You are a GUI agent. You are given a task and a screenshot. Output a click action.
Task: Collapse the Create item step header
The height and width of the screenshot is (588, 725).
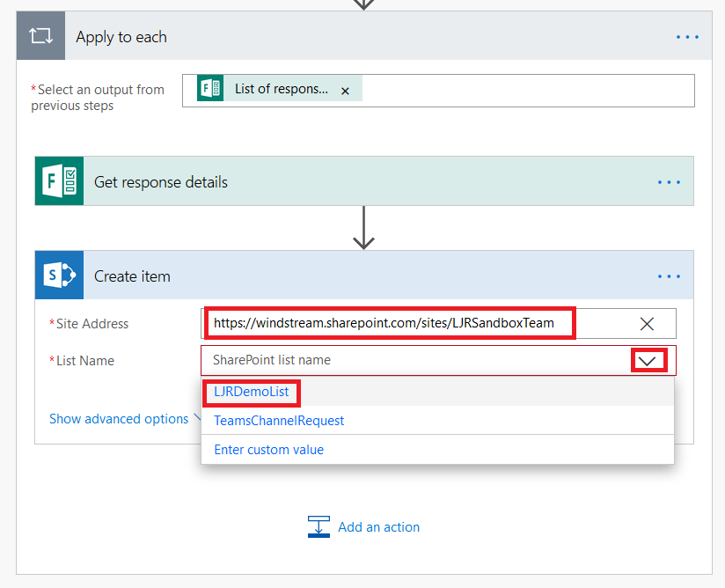364,276
